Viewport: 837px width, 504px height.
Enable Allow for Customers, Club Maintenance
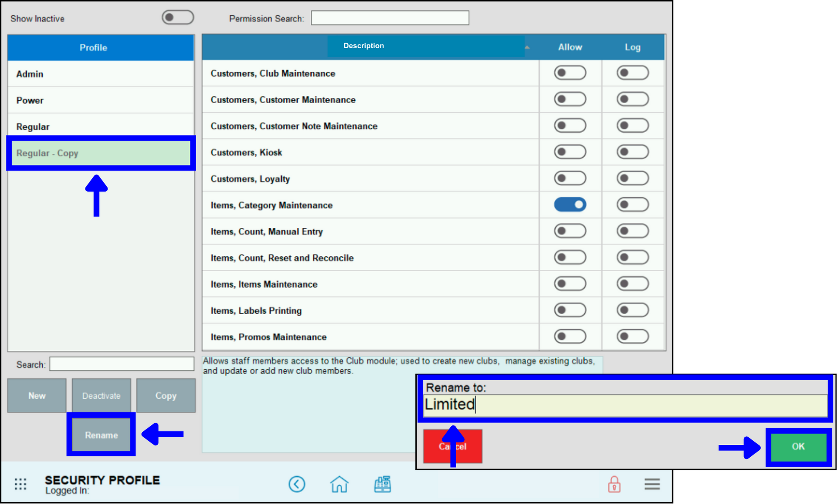click(x=570, y=73)
